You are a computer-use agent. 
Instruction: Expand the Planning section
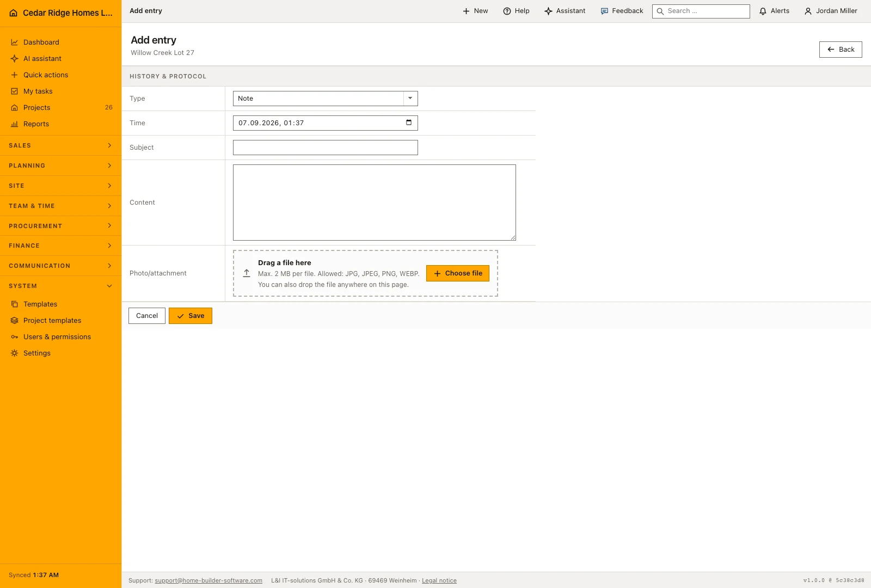pyautogui.click(x=60, y=166)
